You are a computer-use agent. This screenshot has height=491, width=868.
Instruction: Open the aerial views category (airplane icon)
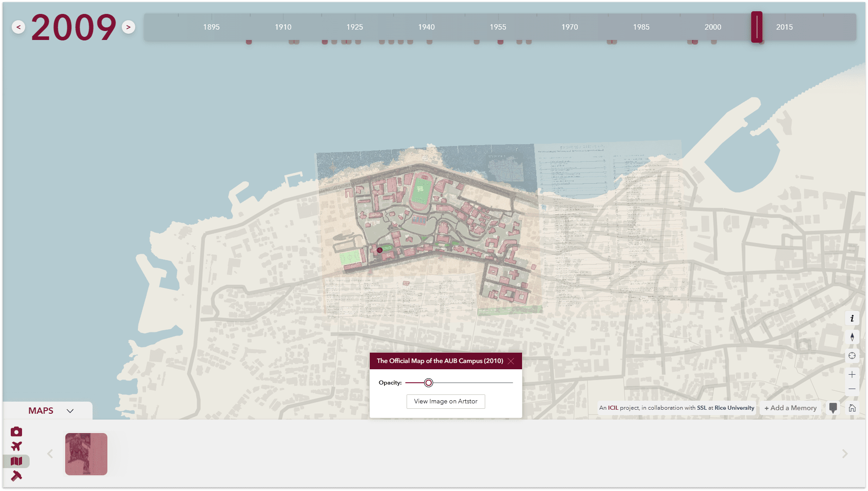pos(17,446)
